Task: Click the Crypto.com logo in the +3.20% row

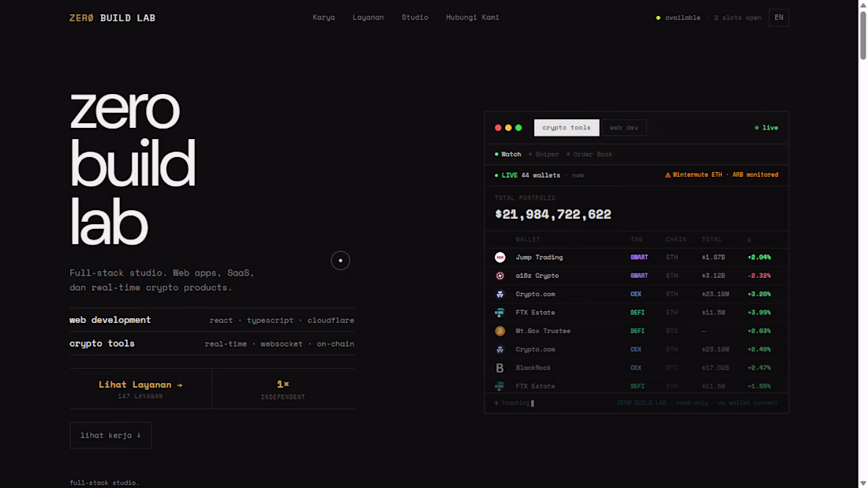Action: point(499,294)
